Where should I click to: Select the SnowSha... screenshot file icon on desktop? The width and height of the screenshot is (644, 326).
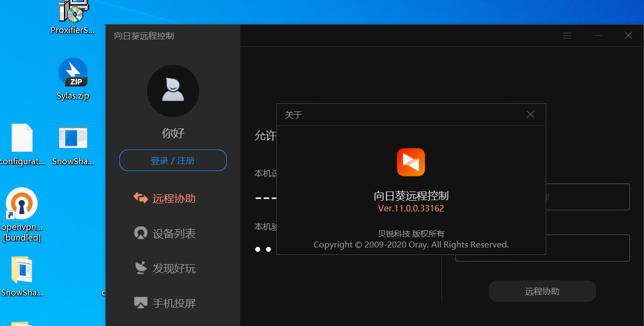click(73, 145)
